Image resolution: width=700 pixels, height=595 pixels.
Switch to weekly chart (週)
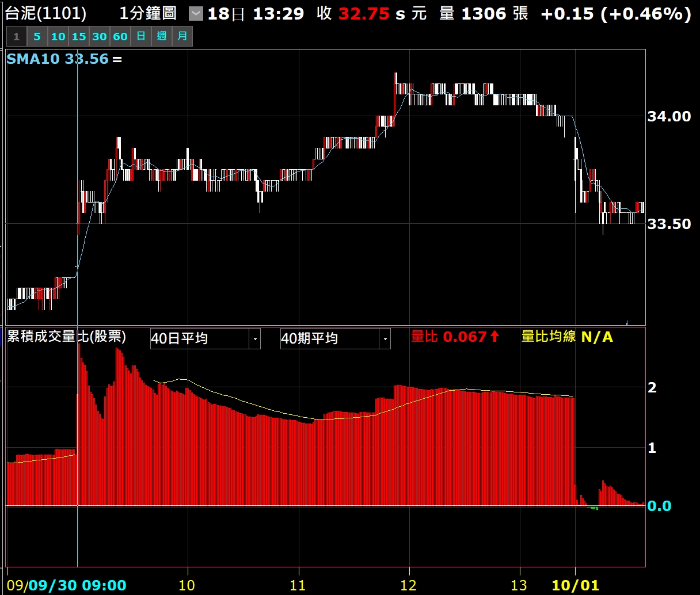[161, 37]
